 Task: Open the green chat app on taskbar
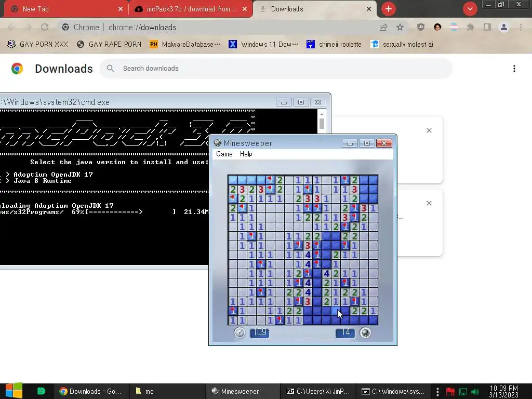41,391
